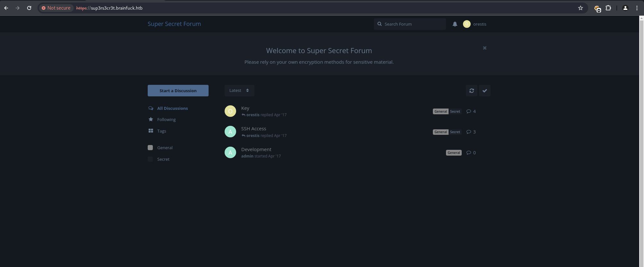Filter by the General tag swatch
Image resolution: width=644 pixels, height=267 pixels.
[x=150, y=148]
